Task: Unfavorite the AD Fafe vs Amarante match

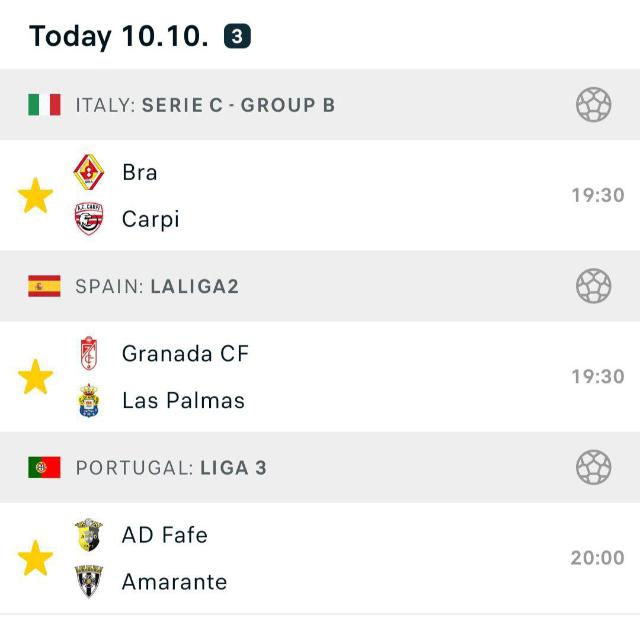Action: [36, 558]
